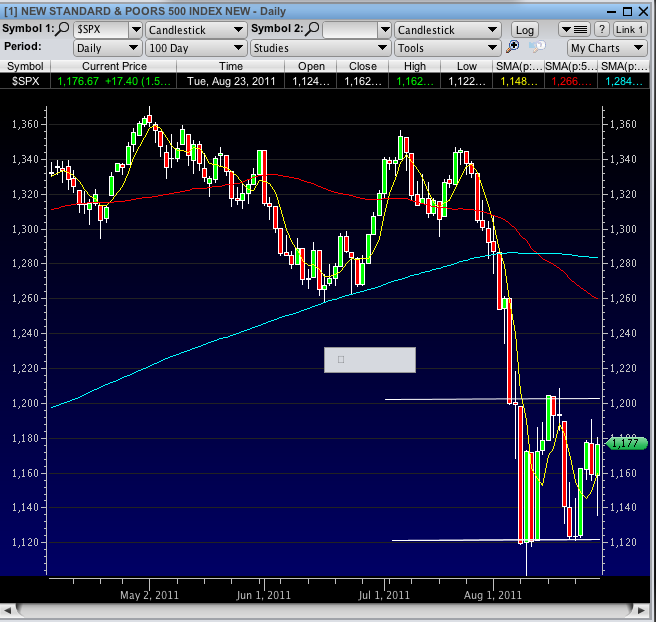Open the Symbol 1 Candlestick chart type dropdown
656x622 pixels.
195,29
